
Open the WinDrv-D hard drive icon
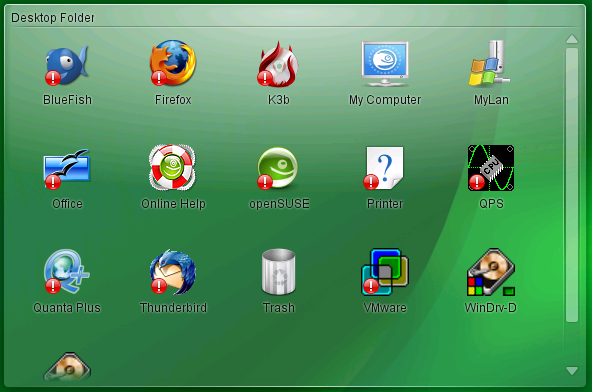[491, 272]
